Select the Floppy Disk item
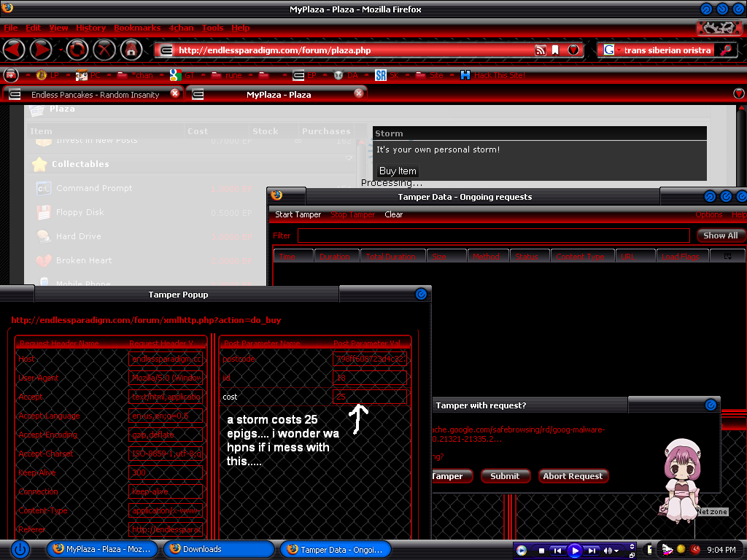Viewport: 747px width, 560px height. (x=80, y=212)
